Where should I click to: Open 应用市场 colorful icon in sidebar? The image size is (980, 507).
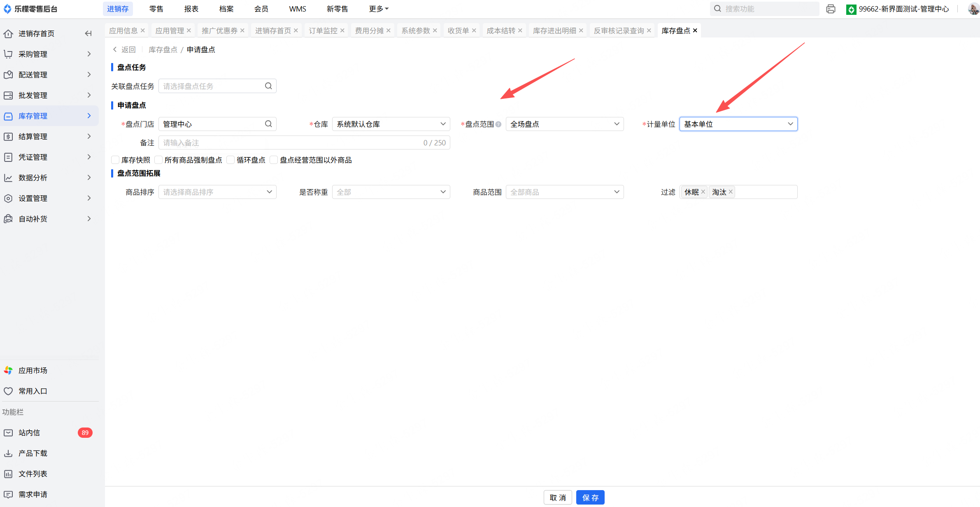8,370
